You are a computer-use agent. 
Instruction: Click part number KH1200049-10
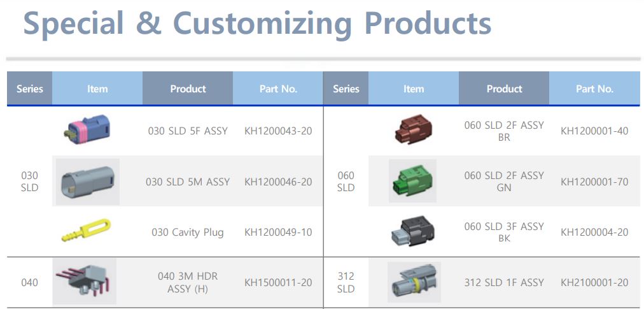click(x=278, y=232)
